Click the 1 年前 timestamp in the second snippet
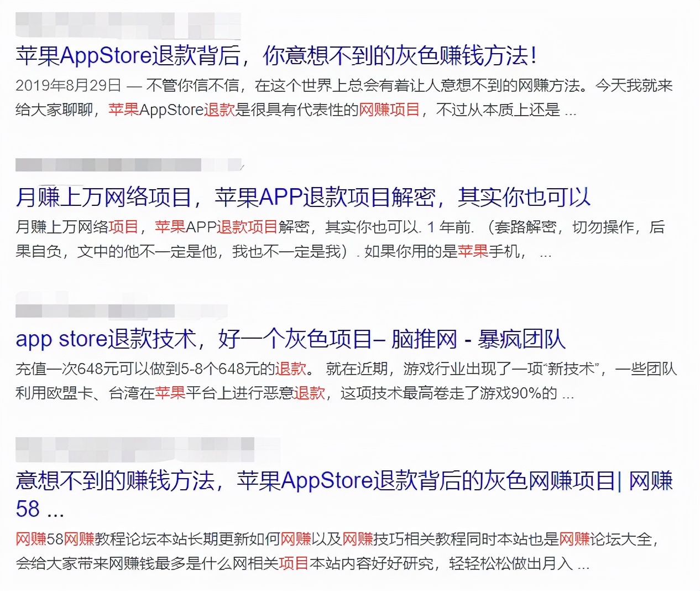The height and width of the screenshot is (591, 700). pyautogui.click(x=440, y=227)
